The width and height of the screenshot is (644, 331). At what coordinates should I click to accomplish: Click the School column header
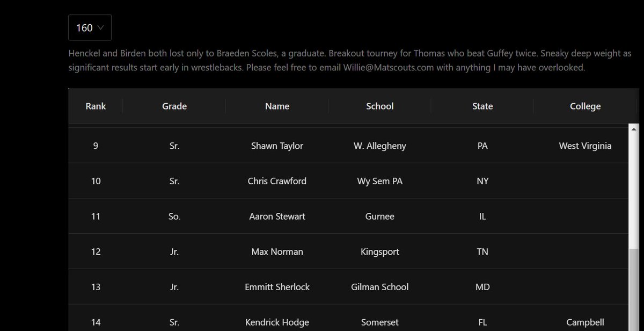pos(380,106)
